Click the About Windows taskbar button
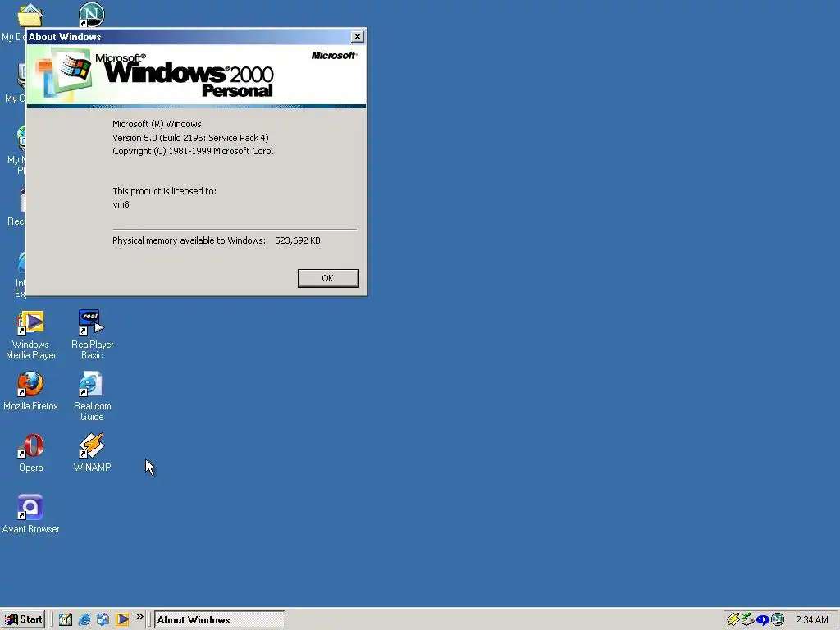 click(220, 620)
